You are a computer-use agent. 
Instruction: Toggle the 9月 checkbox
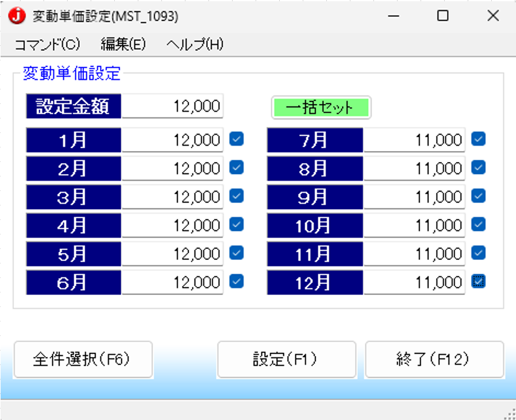[x=478, y=196]
